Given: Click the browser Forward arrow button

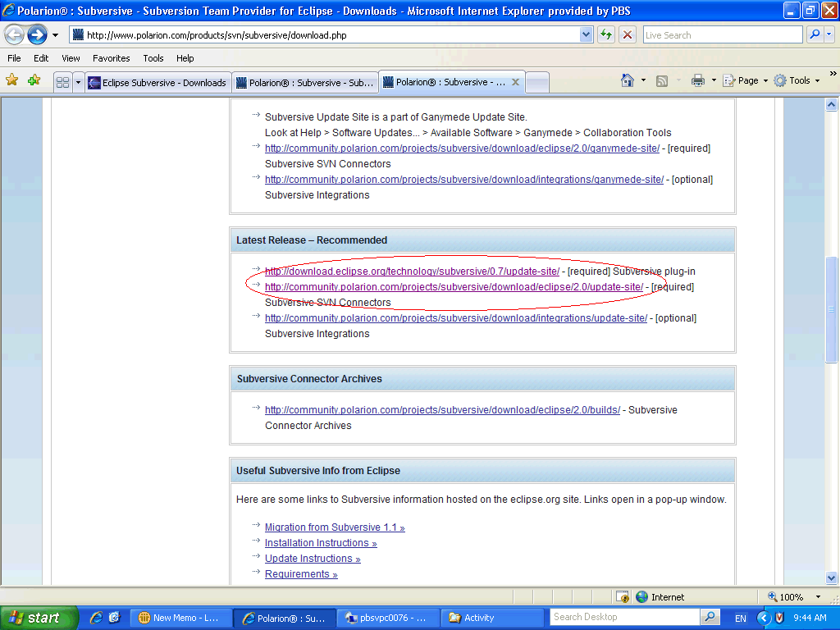Looking at the screenshot, I should pos(37,35).
